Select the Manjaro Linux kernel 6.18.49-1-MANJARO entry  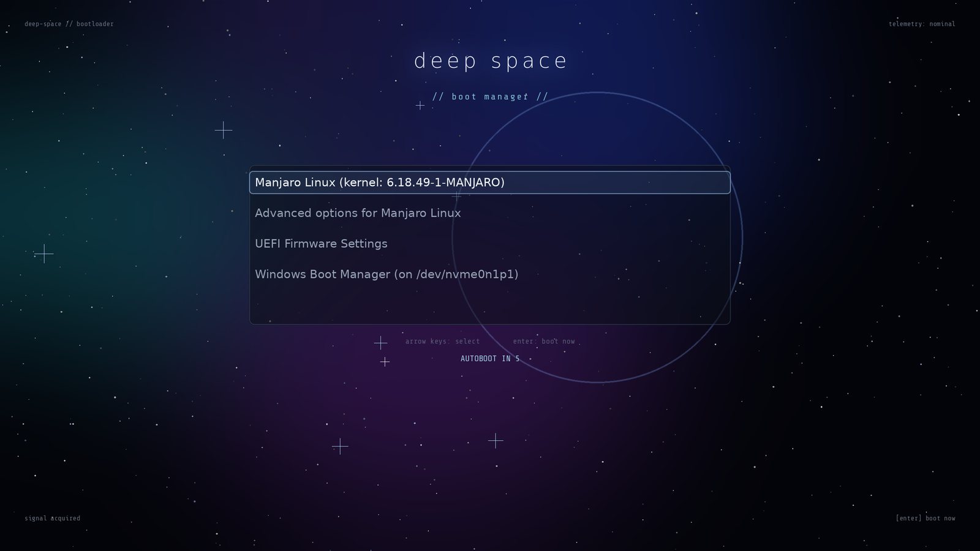click(x=490, y=182)
